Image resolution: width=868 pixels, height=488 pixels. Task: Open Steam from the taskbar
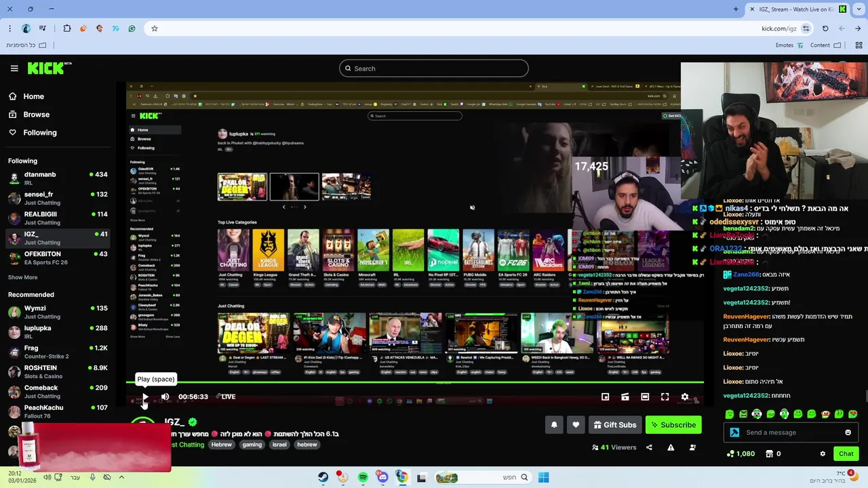click(323, 477)
